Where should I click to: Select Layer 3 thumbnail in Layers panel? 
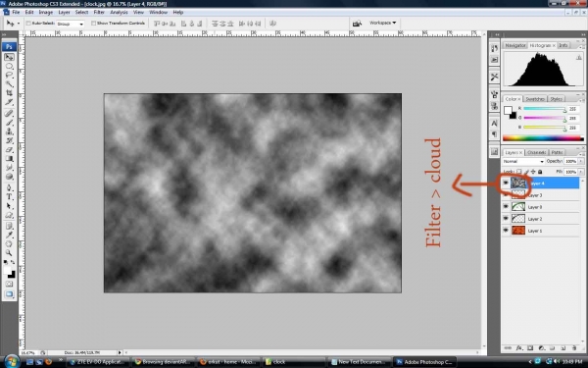coord(518,195)
